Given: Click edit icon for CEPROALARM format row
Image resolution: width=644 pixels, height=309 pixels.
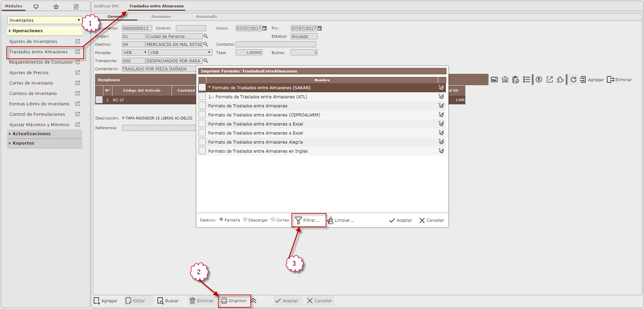Looking at the screenshot, I should pos(441,114).
